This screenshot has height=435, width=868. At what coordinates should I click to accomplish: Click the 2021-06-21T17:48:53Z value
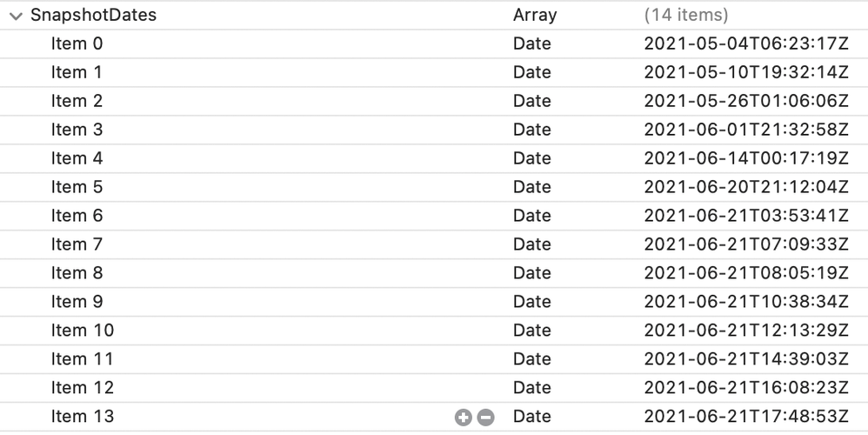coord(746,416)
